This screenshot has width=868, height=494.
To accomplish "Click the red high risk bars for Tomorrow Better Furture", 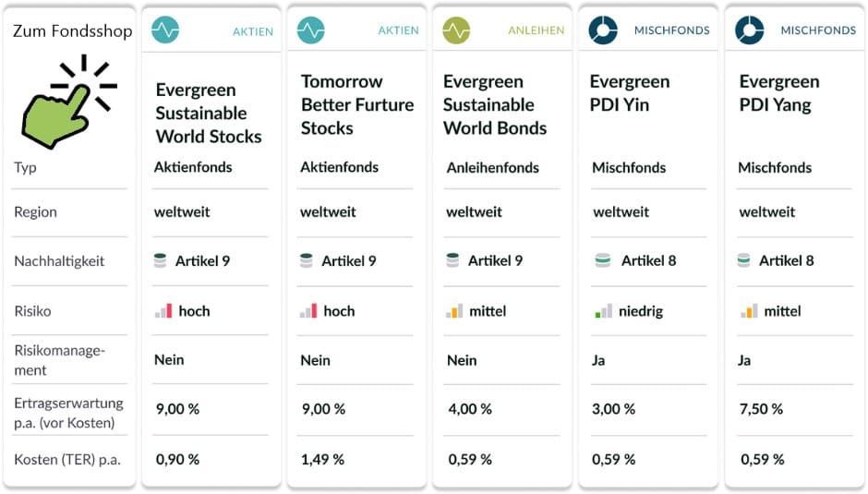I will tap(308, 312).
